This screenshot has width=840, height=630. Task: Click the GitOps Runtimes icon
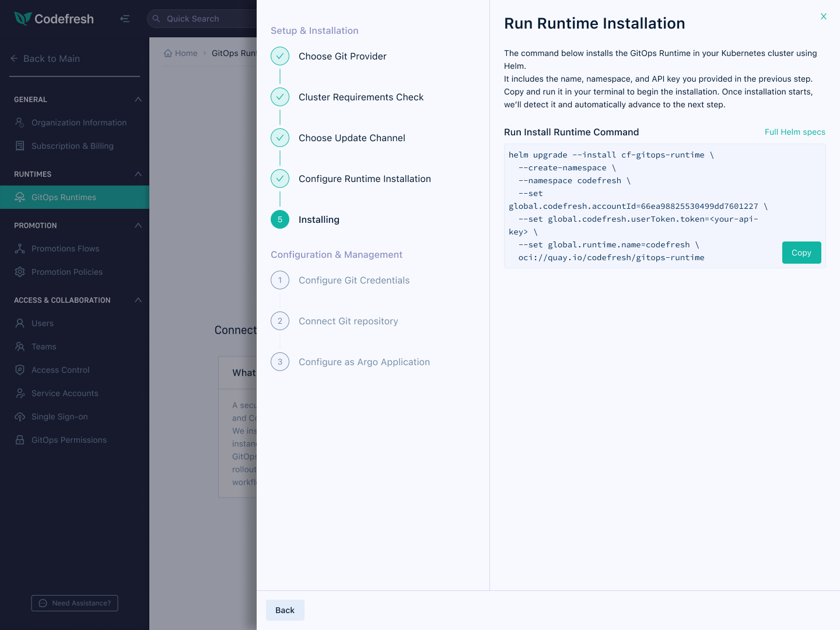(20, 197)
